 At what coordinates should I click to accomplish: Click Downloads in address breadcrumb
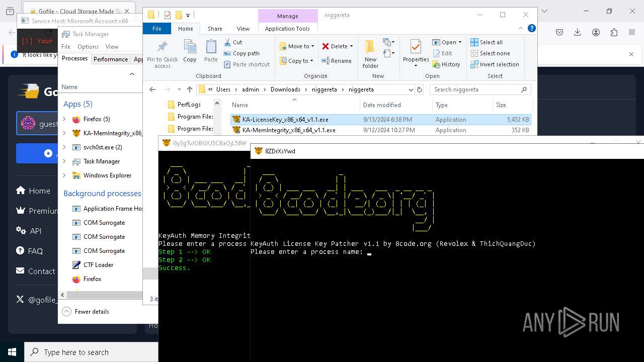click(285, 89)
